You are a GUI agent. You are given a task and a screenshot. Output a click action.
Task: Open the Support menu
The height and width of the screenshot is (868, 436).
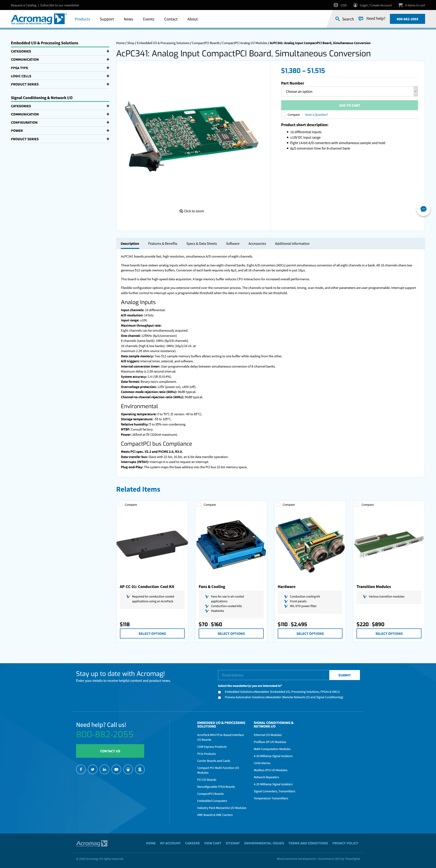pyautogui.click(x=107, y=19)
